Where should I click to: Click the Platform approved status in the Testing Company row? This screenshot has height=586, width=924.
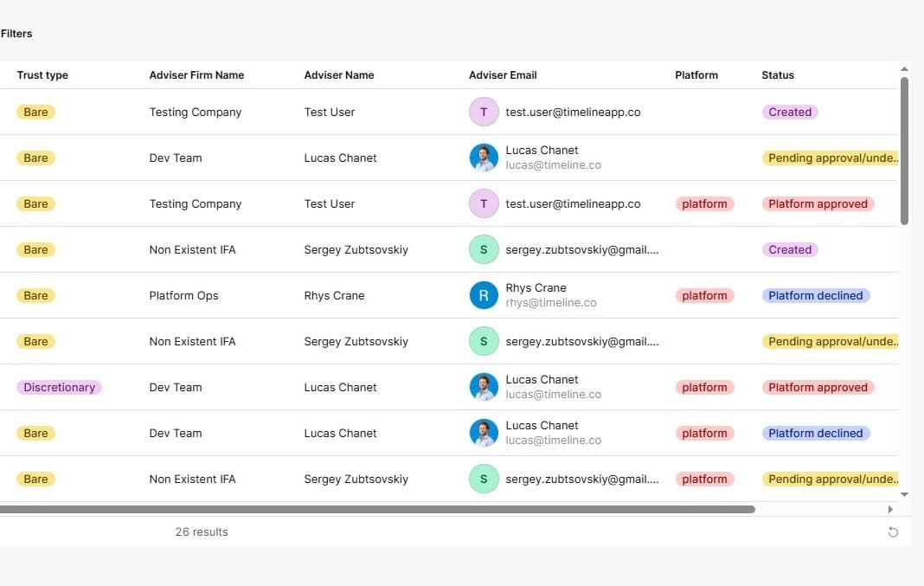pos(818,204)
